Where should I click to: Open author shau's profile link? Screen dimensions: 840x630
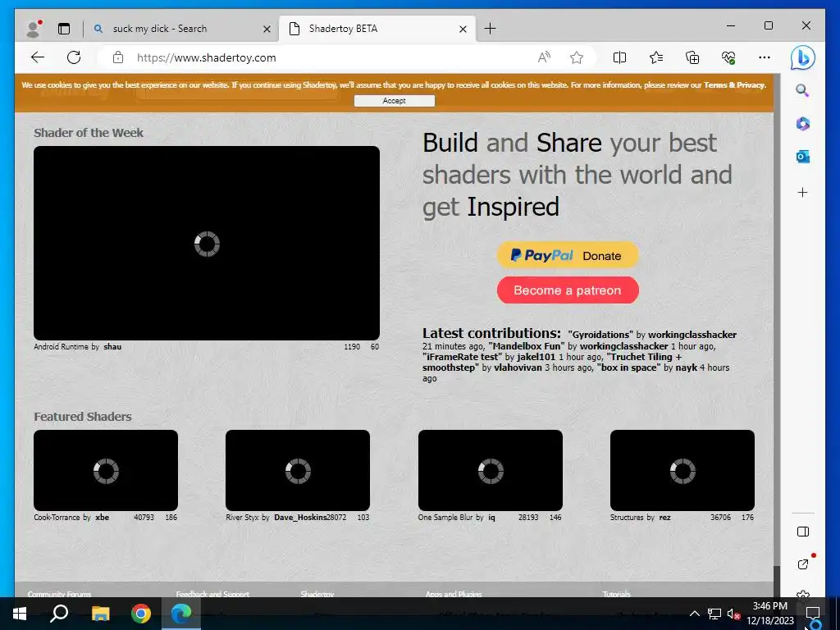(x=112, y=347)
